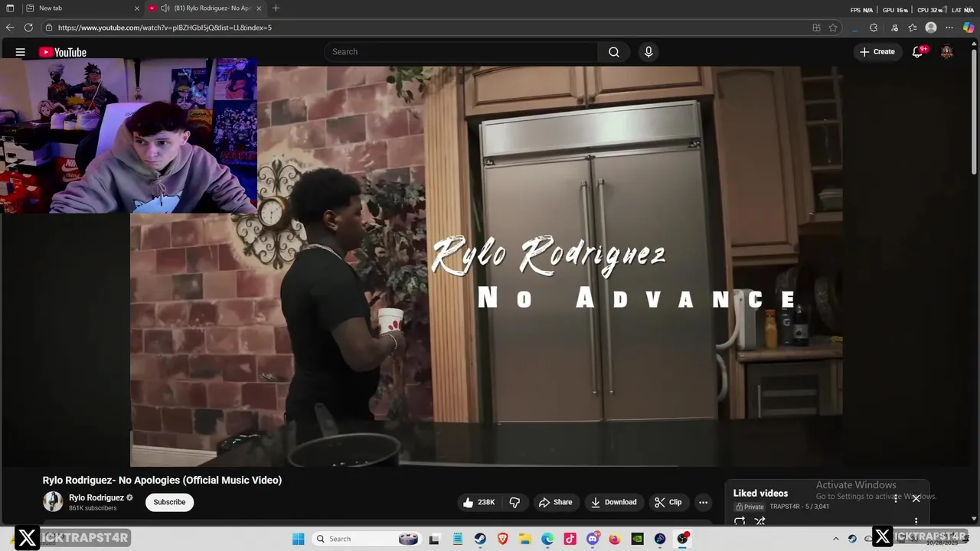Show hidden system tray icons chevron
This screenshot has height=551, width=980.
point(836,539)
